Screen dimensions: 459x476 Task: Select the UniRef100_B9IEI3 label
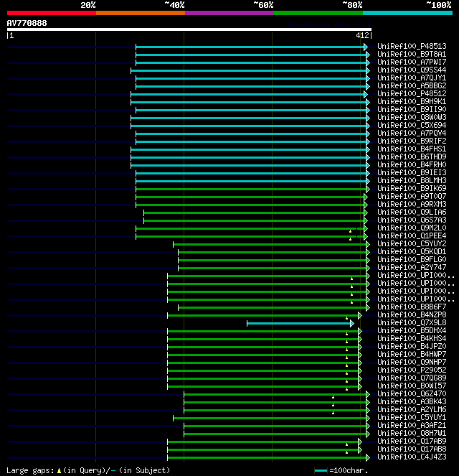(x=412, y=172)
